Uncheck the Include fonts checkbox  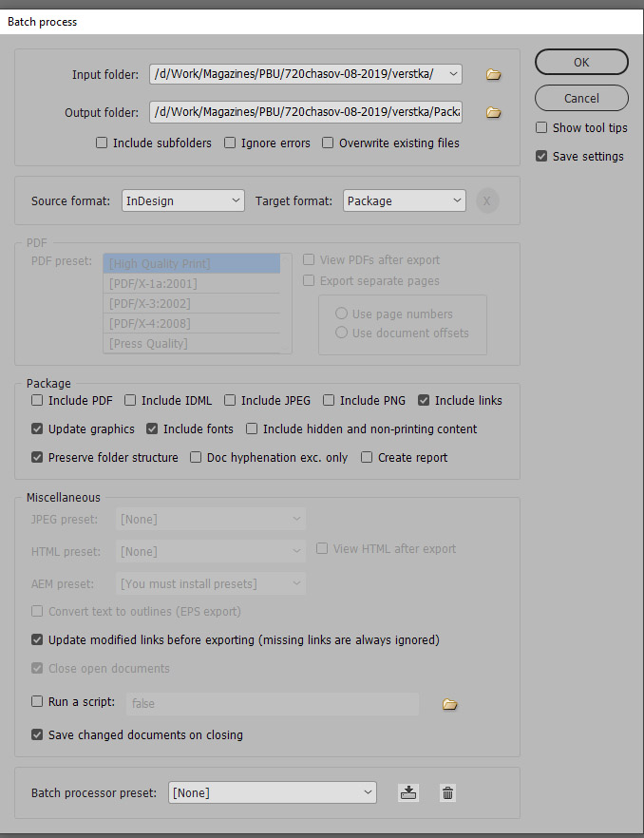(152, 429)
